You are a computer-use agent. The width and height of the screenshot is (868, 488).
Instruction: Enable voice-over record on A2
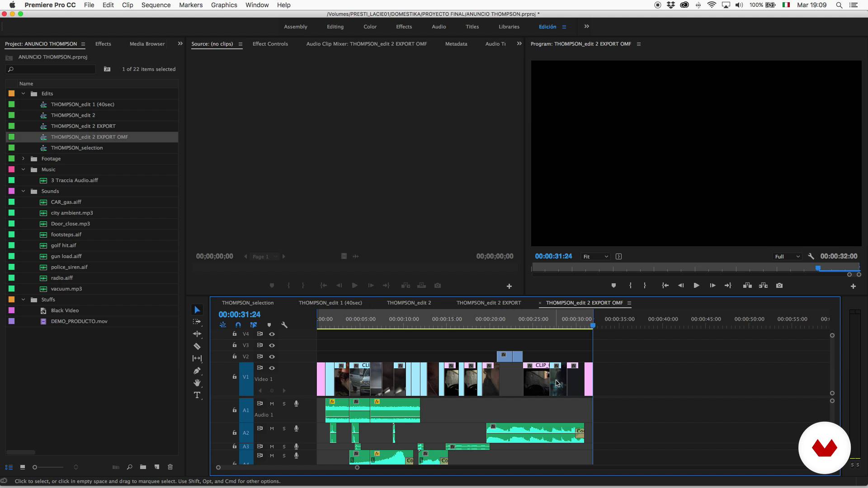pyautogui.click(x=296, y=428)
